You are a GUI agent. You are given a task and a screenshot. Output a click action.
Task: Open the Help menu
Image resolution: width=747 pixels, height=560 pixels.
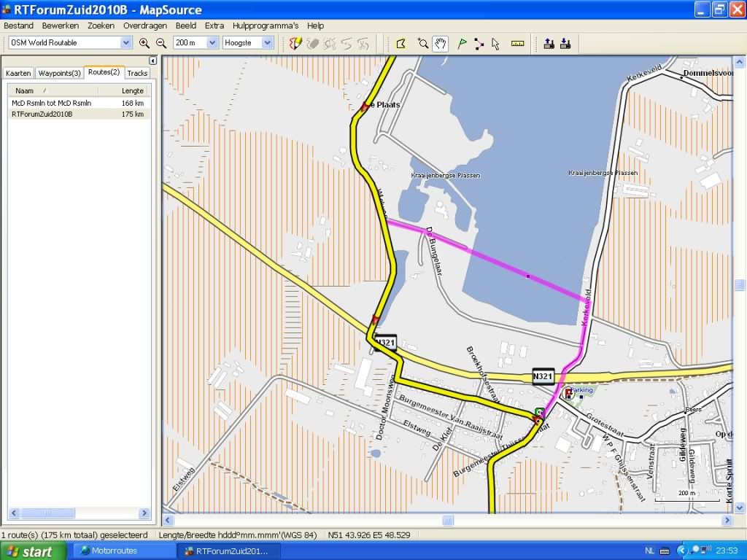tap(315, 26)
